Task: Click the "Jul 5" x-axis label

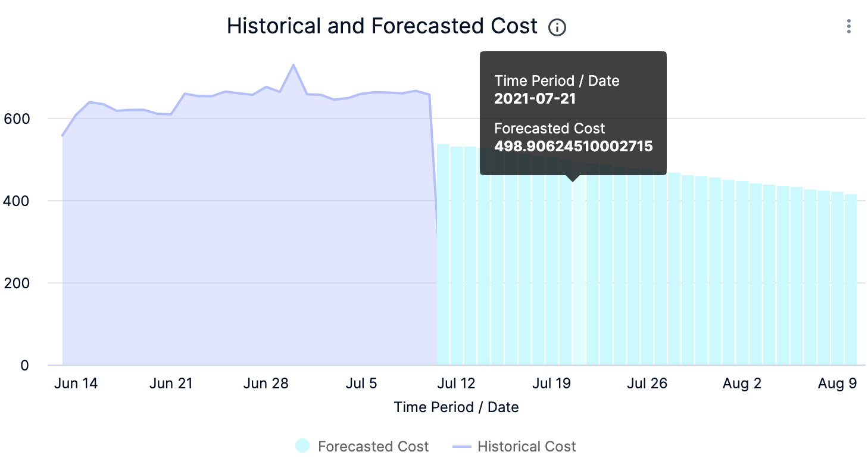Action: [x=361, y=384]
